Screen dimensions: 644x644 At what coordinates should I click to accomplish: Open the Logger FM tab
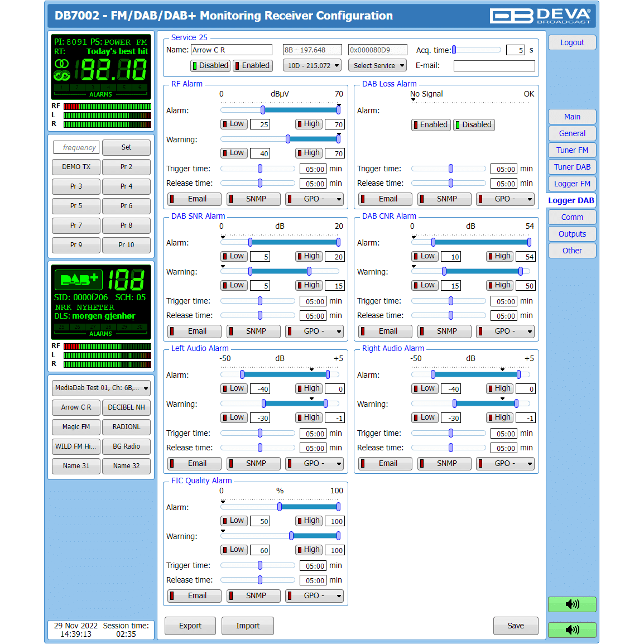pyautogui.click(x=572, y=184)
